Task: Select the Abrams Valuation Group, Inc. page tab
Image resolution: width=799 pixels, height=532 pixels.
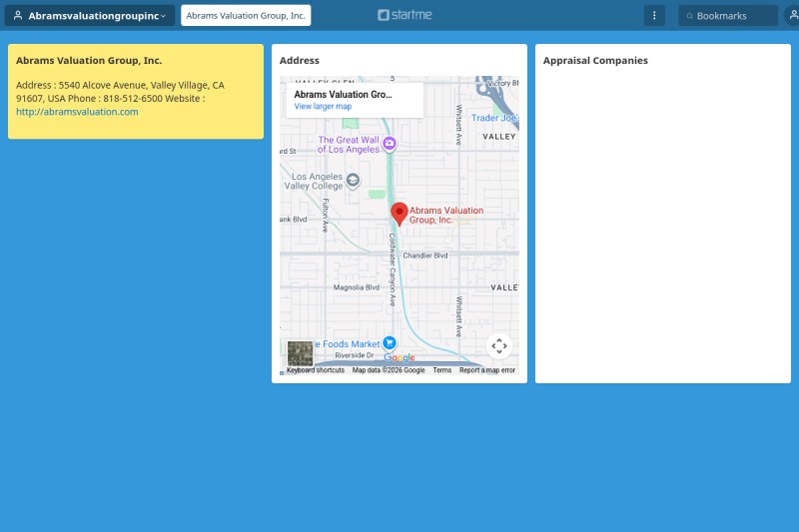Action: coord(246,15)
